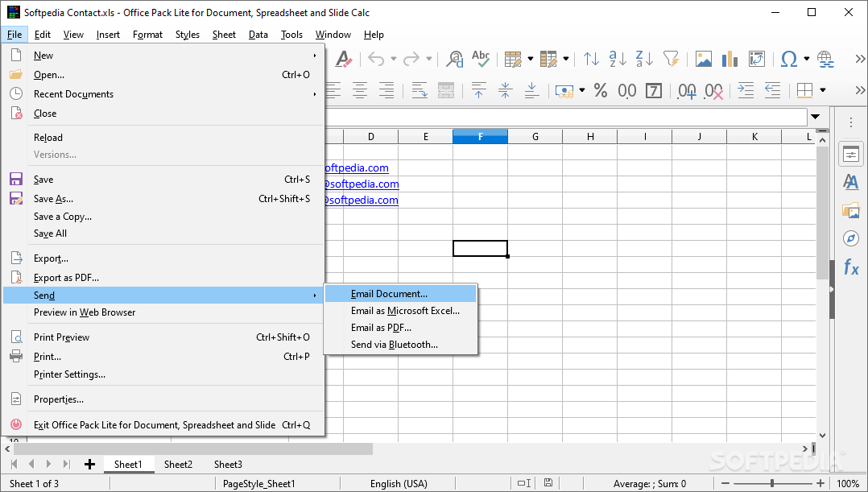868x492 pixels.
Task: Open the sidebar Functions panel
Action: point(851,268)
